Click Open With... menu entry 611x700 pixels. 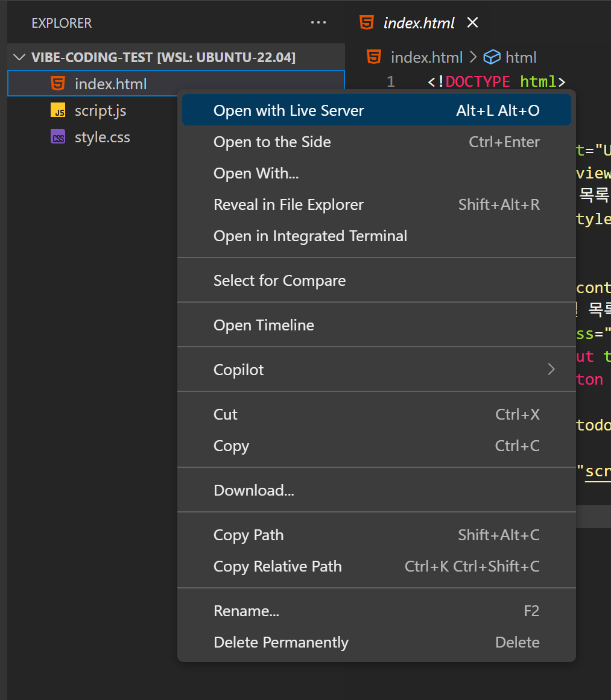point(256,173)
